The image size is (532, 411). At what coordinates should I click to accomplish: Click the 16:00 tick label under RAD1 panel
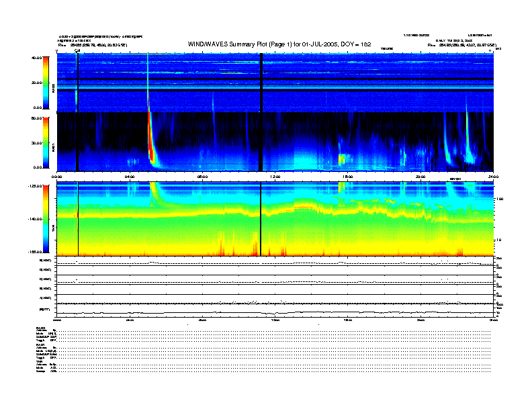click(x=347, y=177)
